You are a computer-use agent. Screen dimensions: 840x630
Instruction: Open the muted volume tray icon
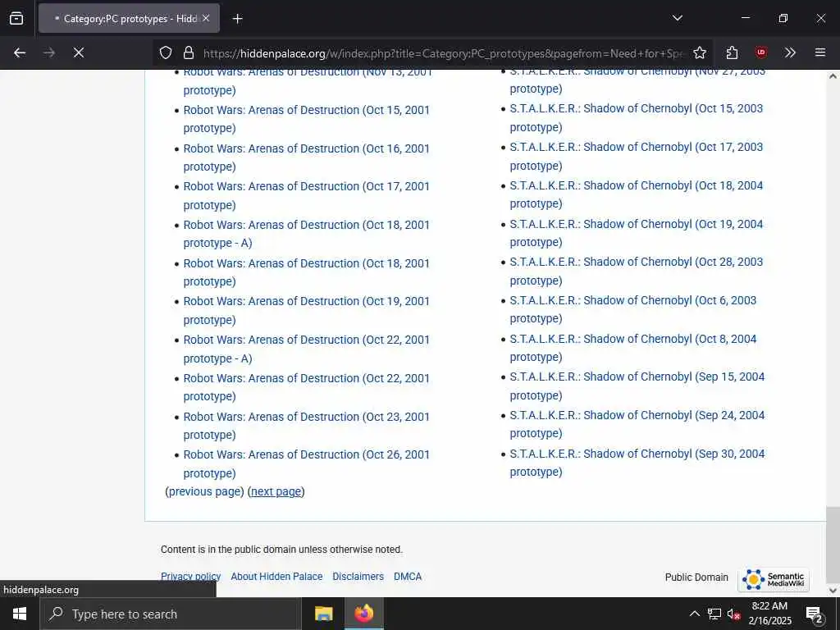[734, 614]
